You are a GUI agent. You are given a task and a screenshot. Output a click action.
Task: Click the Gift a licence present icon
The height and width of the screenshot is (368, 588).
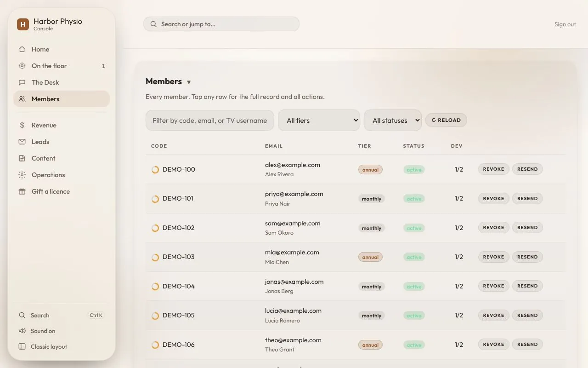tap(22, 191)
